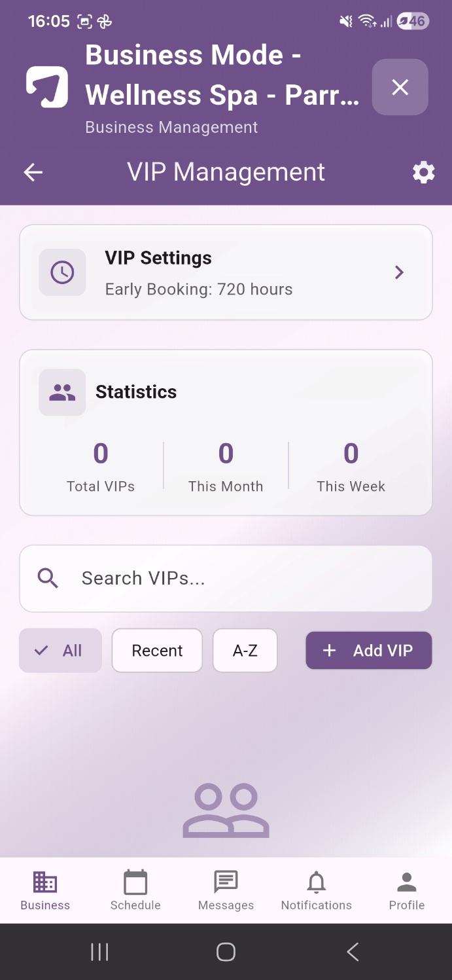
Task: Tap the Android home navigation button
Action: tap(226, 952)
